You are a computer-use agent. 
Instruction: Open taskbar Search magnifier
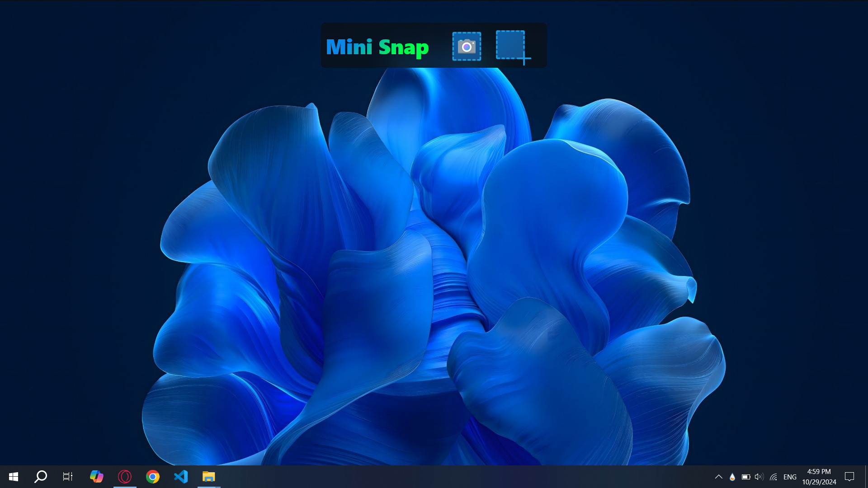tap(41, 477)
